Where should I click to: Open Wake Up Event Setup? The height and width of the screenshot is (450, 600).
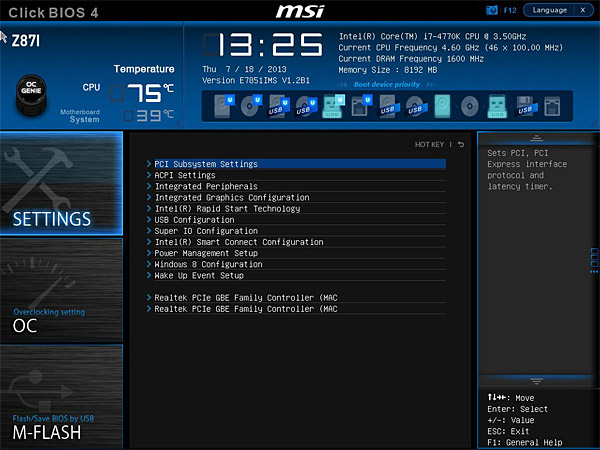coord(296,276)
